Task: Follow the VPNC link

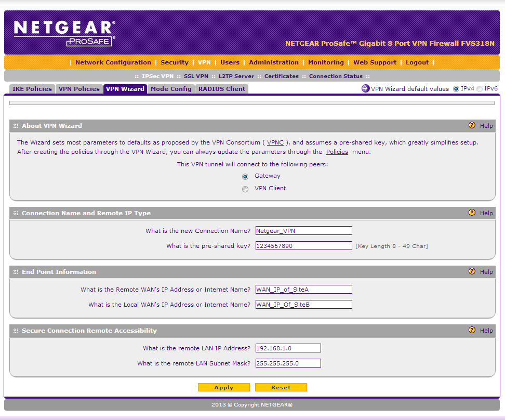Action: coord(275,142)
